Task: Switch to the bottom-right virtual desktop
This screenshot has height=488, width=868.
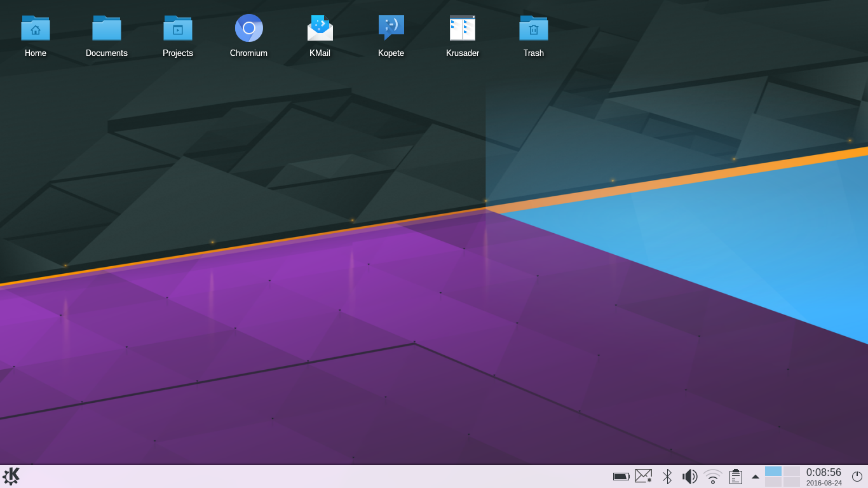Action: click(792, 482)
